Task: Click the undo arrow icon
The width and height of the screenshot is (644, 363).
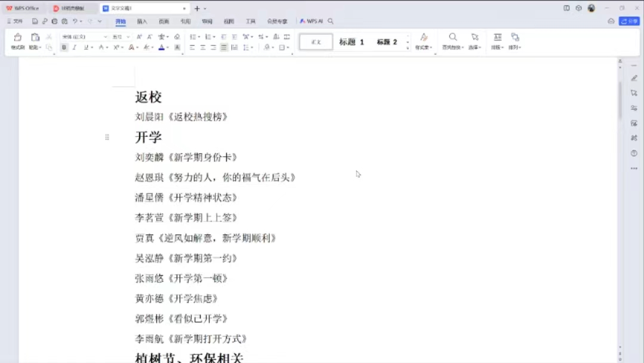Action: click(75, 21)
